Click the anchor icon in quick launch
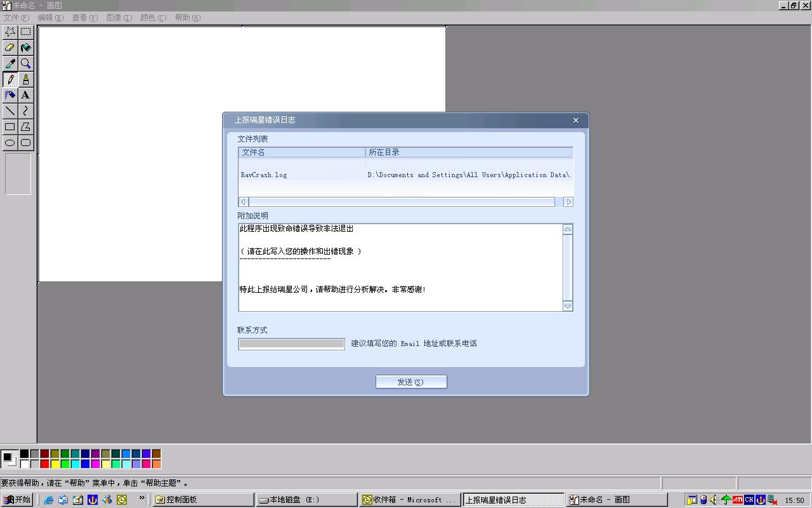 (x=93, y=500)
